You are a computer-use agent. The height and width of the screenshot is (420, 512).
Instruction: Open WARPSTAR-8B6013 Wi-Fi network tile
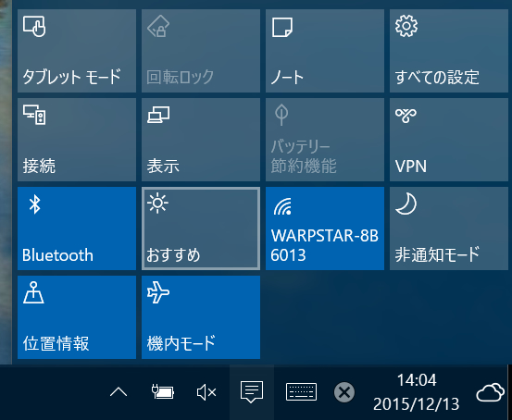click(x=325, y=229)
